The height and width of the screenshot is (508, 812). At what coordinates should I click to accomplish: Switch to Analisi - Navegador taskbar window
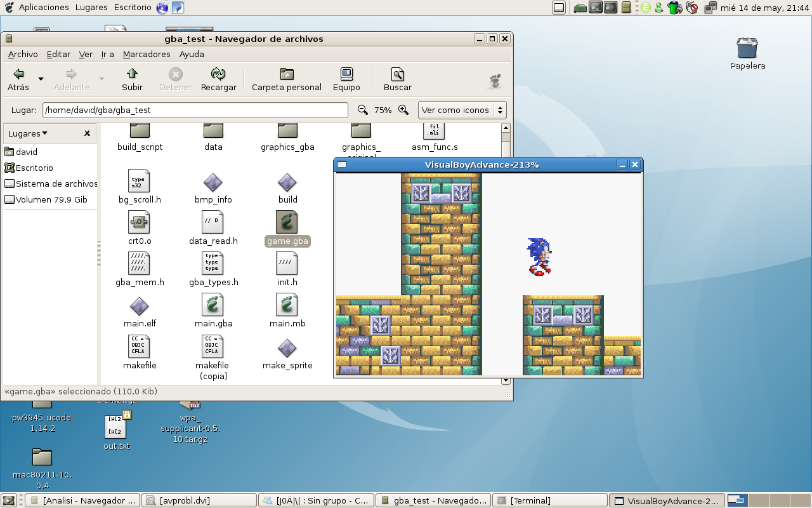point(82,500)
